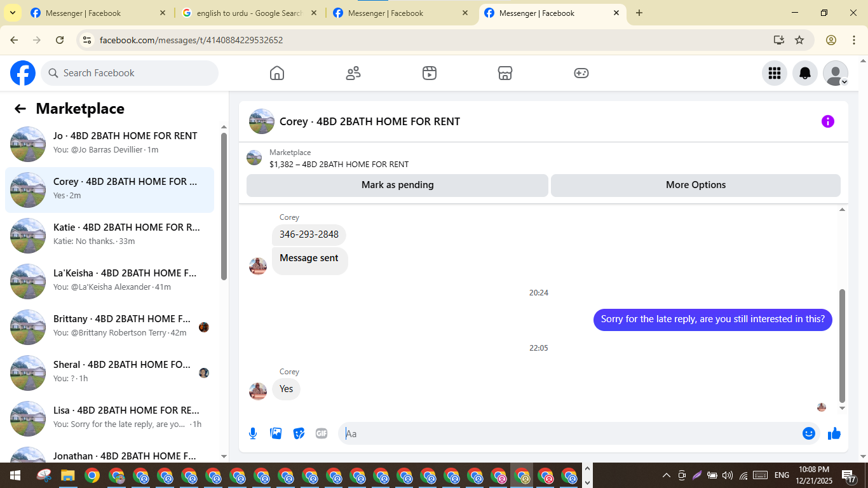Open the Chrome profile icon
The image size is (868, 488).
coord(831,40)
